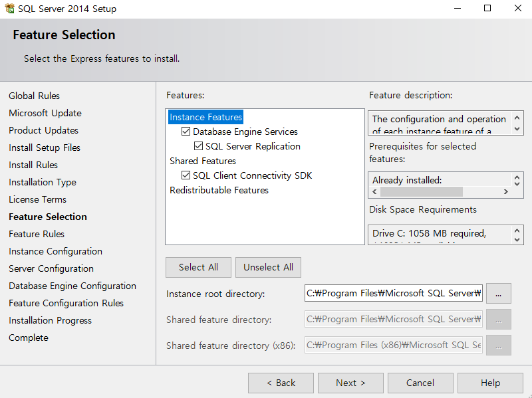Open Help for setup
532x398 pixels.
[x=490, y=383]
